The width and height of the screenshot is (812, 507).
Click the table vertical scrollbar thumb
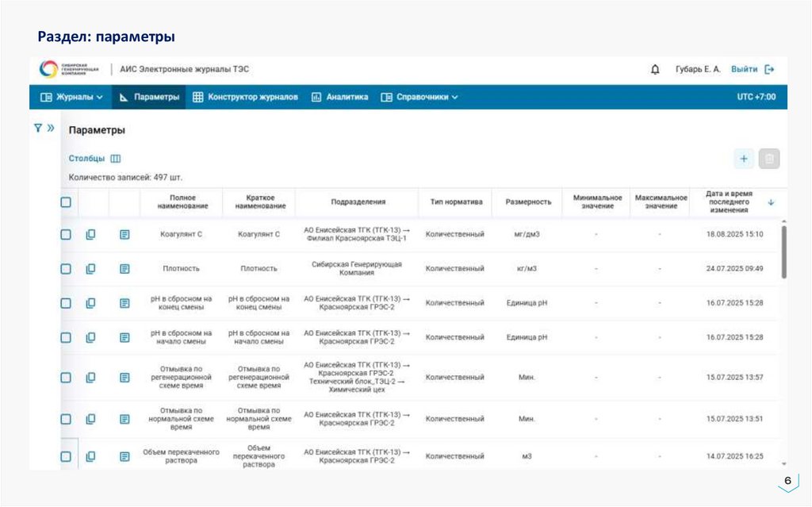783,252
